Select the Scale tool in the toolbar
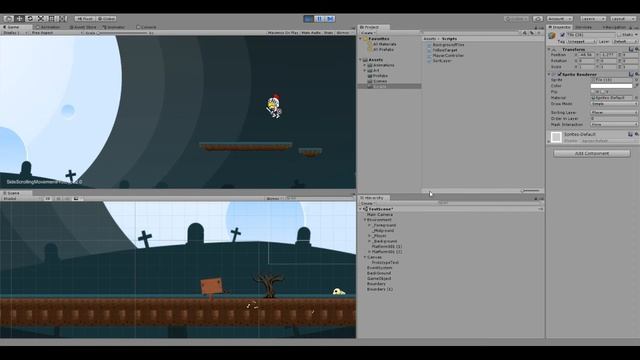 click(40, 19)
